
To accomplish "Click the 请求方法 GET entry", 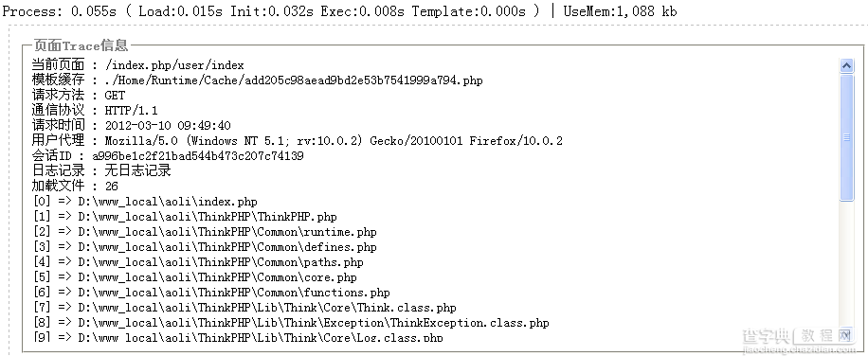I will click(x=79, y=96).
